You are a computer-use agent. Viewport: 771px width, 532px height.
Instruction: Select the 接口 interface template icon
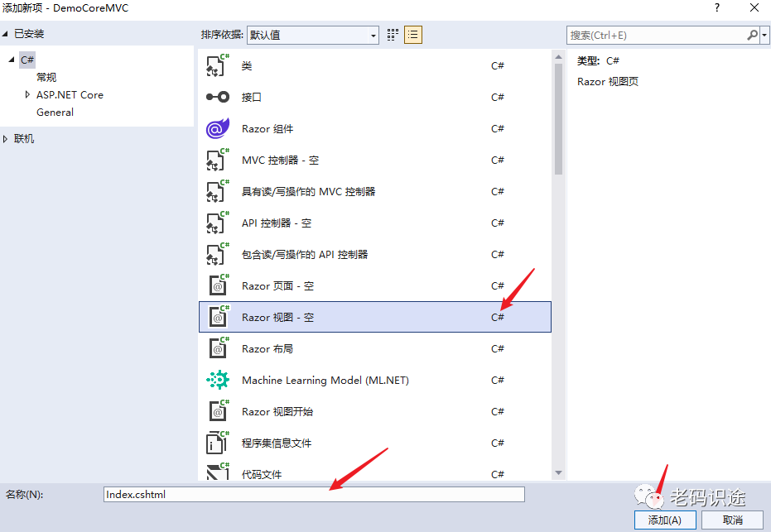(x=217, y=97)
